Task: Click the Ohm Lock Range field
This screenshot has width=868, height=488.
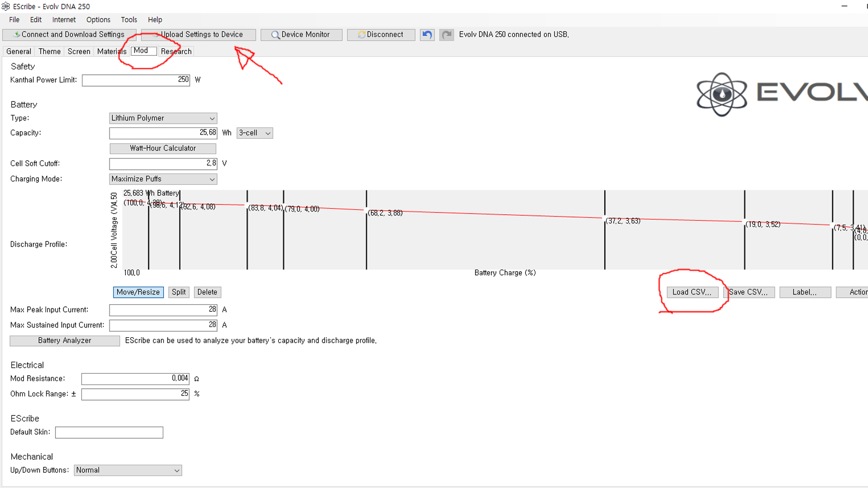Action: tap(136, 394)
